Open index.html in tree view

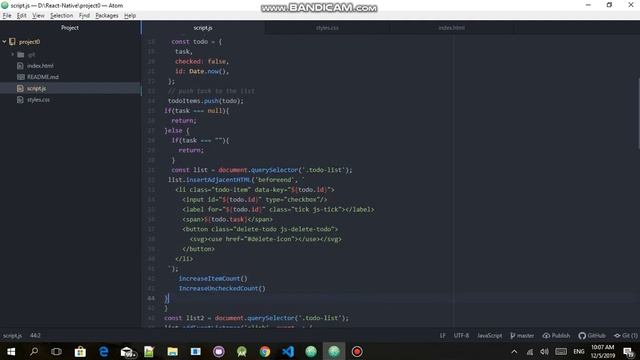[40, 66]
